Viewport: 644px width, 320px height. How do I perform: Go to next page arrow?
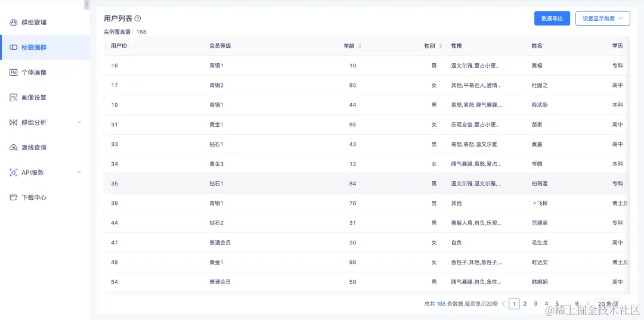click(x=587, y=304)
